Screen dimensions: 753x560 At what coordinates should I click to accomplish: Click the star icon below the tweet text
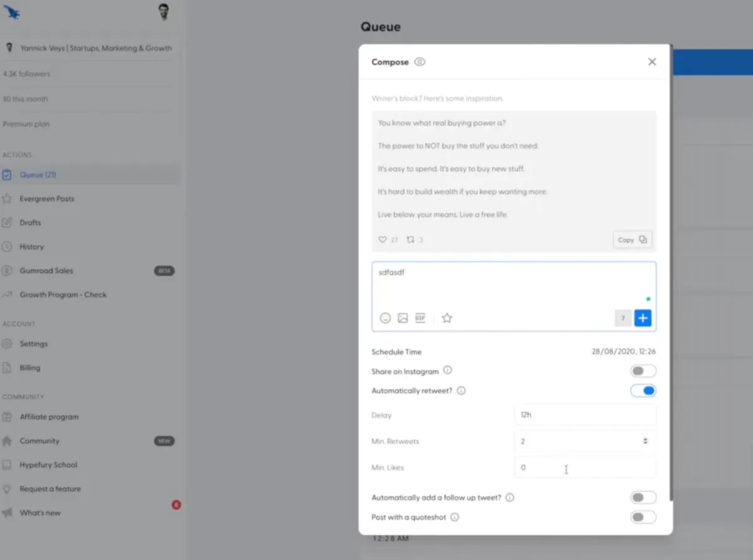[x=447, y=318]
